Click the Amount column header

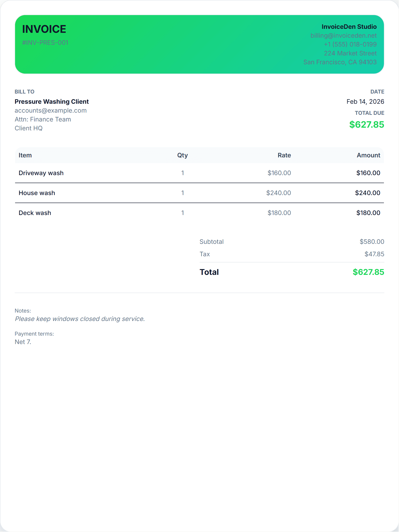click(368, 155)
